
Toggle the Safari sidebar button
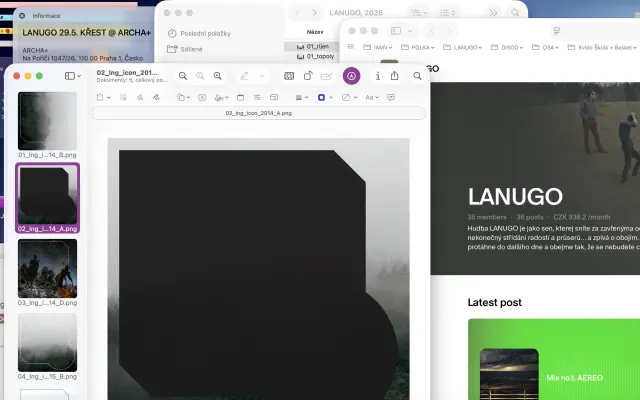click(x=398, y=31)
